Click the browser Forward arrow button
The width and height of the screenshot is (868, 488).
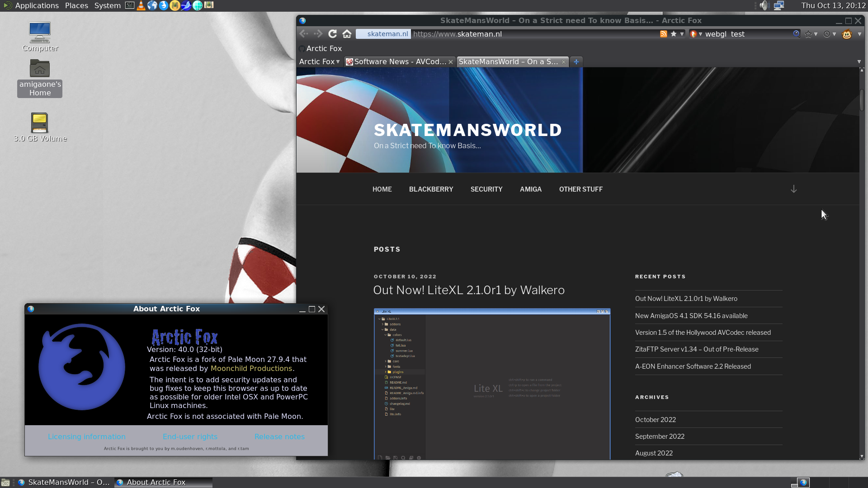(x=318, y=34)
